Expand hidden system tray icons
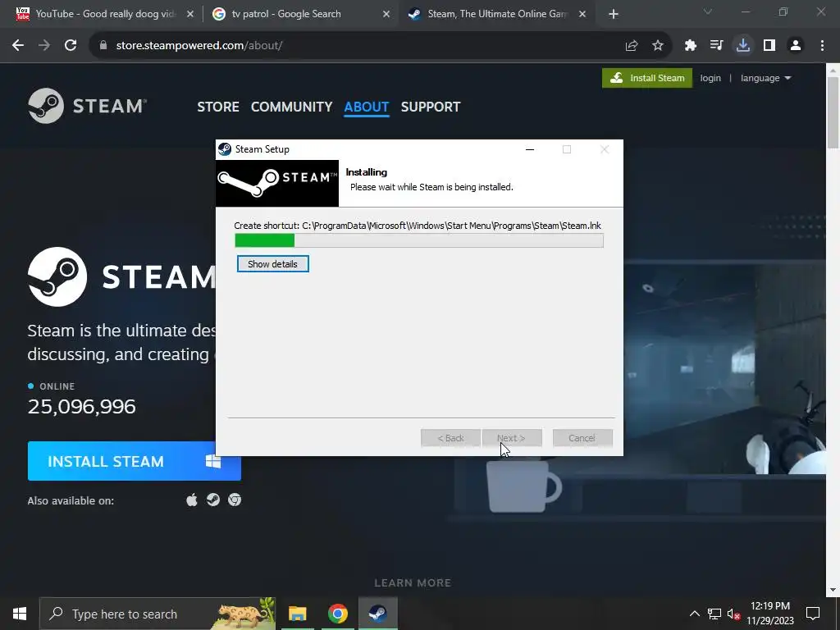This screenshot has height=630, width=840. [x=694, y=614]
